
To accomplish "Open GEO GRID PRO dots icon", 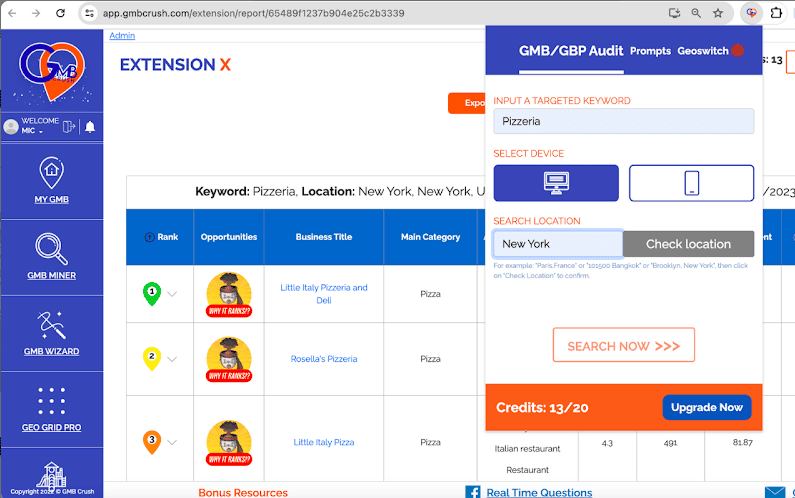I will pos(52,401).
